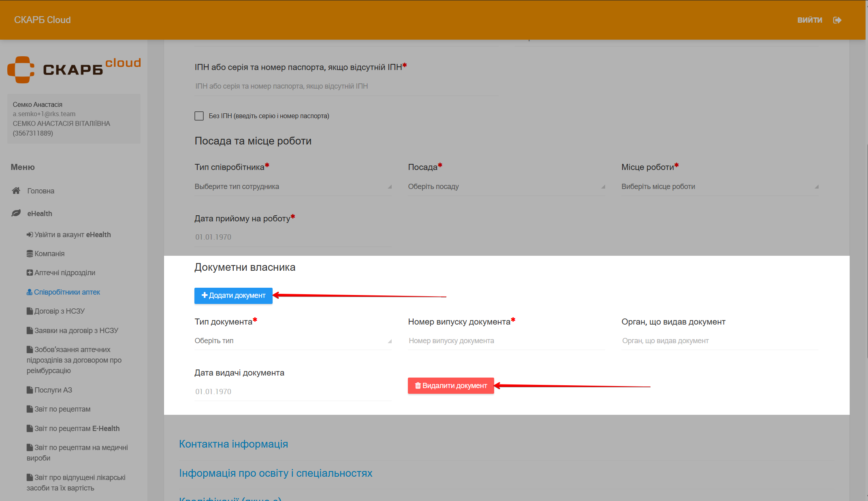Open the Посада dropdown
Screen dimensions: 868x501
506,187
